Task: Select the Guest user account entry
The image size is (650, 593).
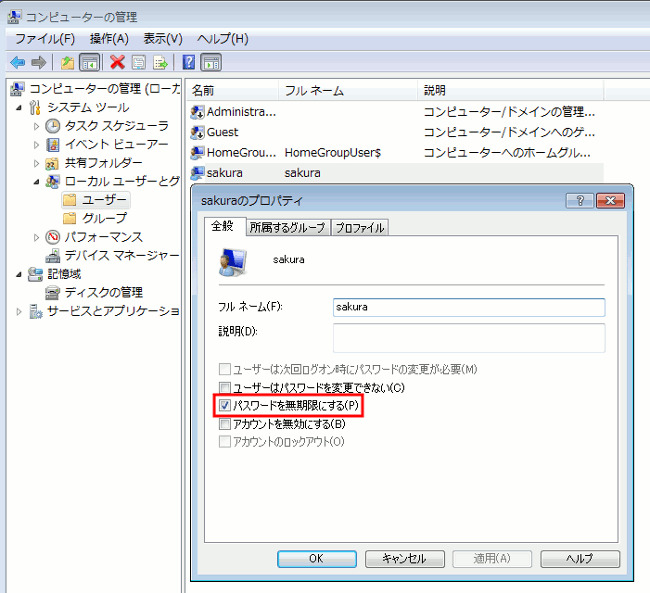Action: click(x=221, y=131)
